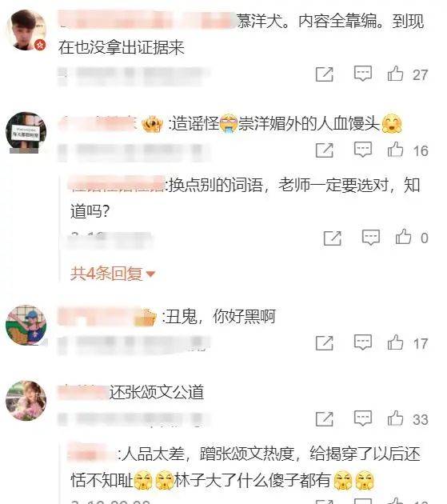Expand 共4条回复 replies
This screenshot has width=447, height=504.
tap(113, 274)
